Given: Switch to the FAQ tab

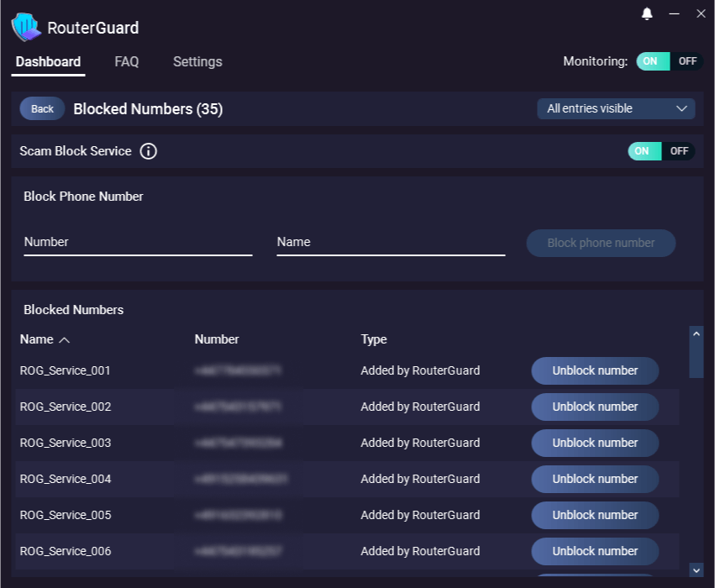Looking at the screenshot, I should tap(127, 61).
